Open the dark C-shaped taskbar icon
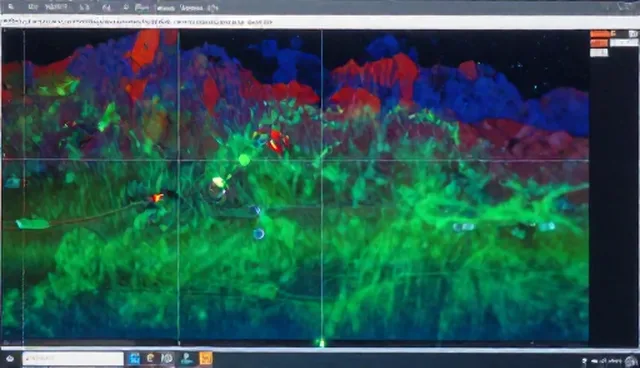The height and width of the screenshot is (368, 640). (x=150, y=358)
